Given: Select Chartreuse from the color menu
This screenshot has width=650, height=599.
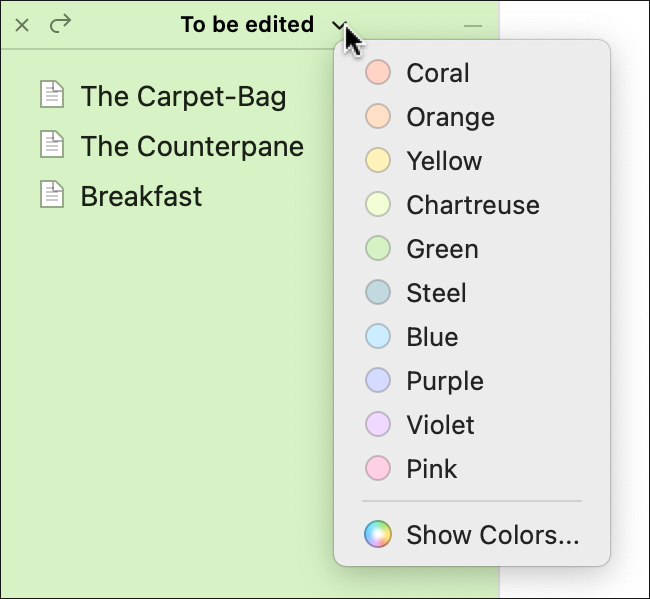Looking at the screenshot, I should click(x=472, y=205).
